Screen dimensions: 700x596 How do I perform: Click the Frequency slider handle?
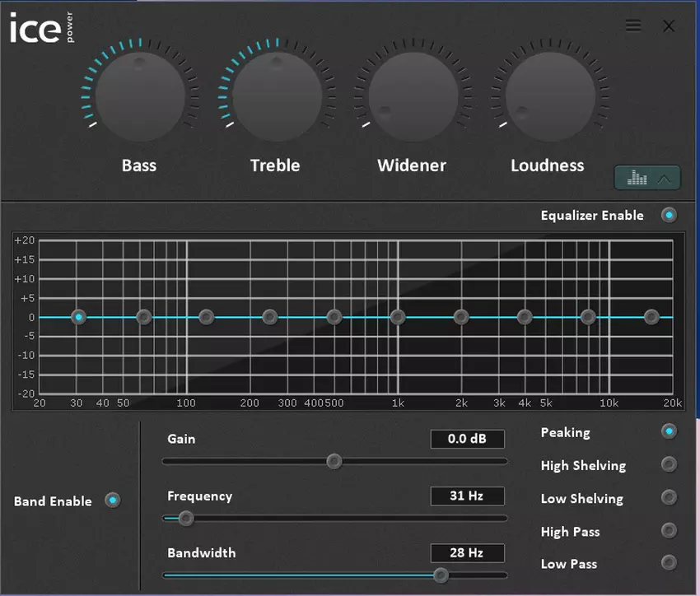pyautogui.click(x=185, y=519)
